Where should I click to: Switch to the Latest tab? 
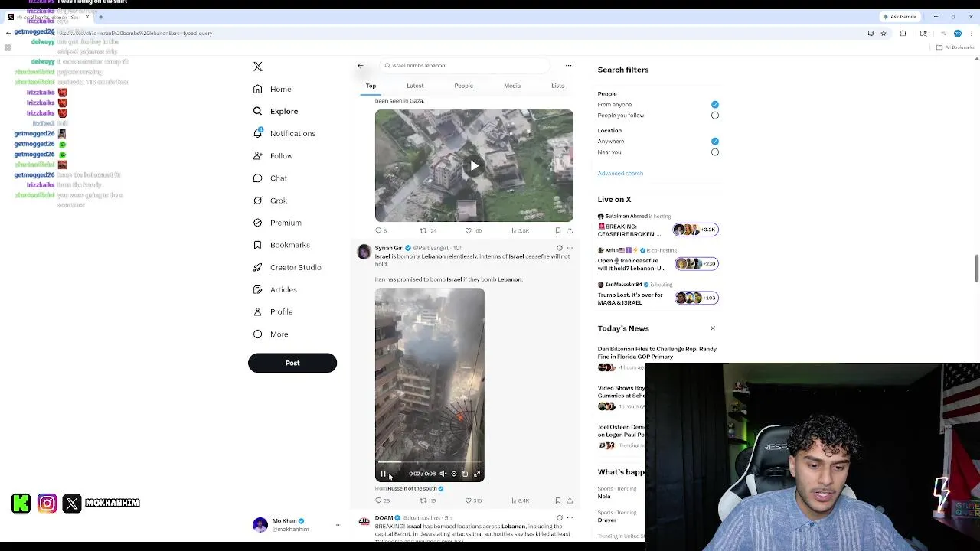coord(415,86)
